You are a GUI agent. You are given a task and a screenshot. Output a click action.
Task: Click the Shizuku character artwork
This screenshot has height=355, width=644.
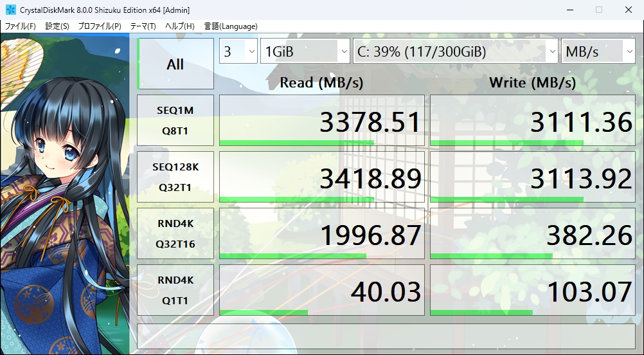pos(65,194)
